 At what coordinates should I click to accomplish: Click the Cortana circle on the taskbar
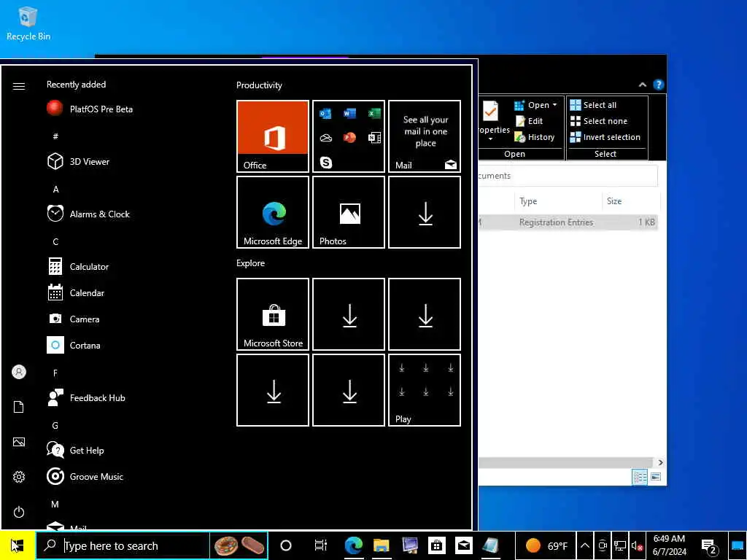(286, 545)
